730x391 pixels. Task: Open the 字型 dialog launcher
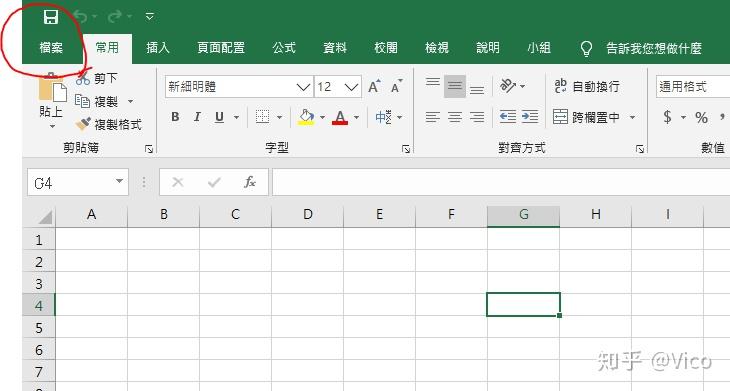click(406, 149)
